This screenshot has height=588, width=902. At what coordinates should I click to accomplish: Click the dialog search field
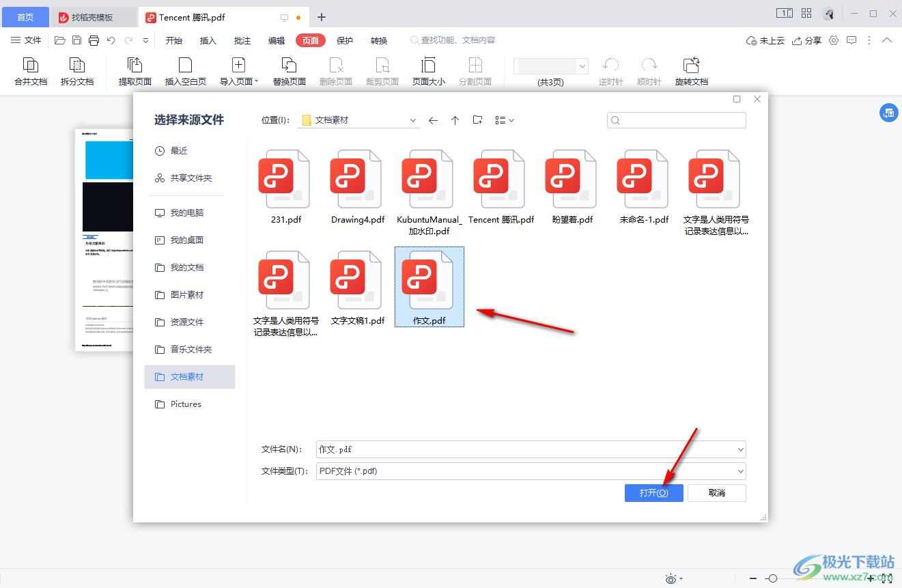677,120
